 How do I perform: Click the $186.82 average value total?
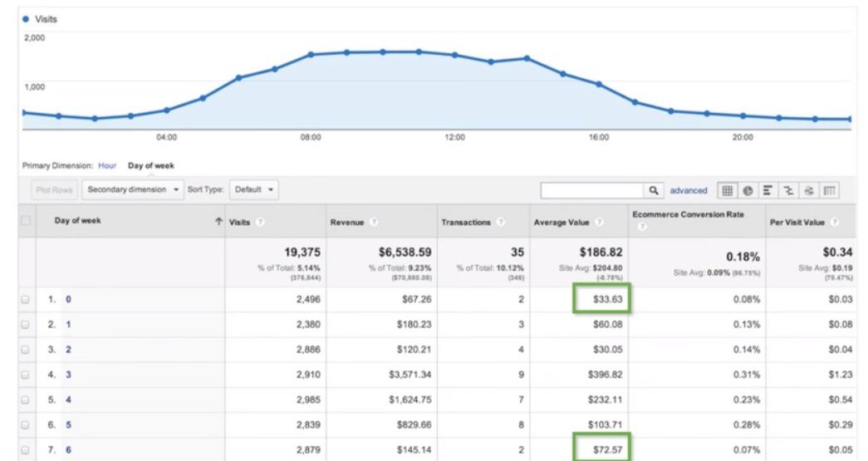pos(601,253)
